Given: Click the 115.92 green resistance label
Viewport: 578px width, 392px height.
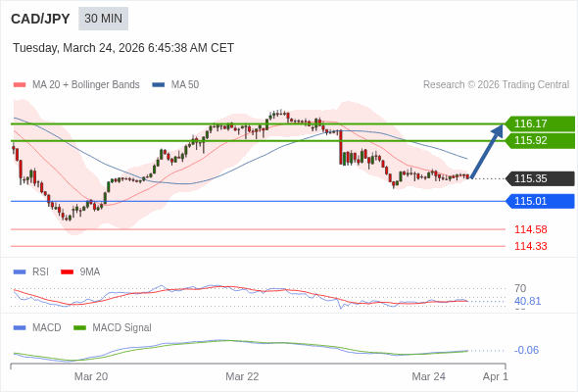Looking at the screenshot, I should point(540,140).
